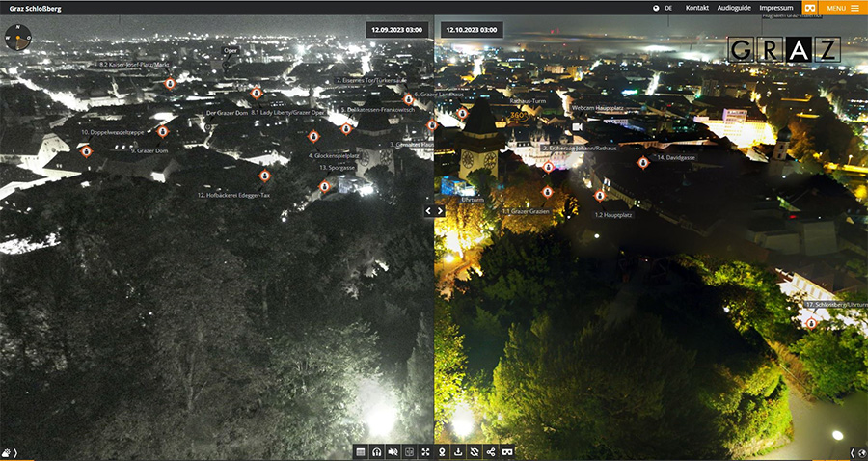Open the share icon

click(x=491, y=452)
